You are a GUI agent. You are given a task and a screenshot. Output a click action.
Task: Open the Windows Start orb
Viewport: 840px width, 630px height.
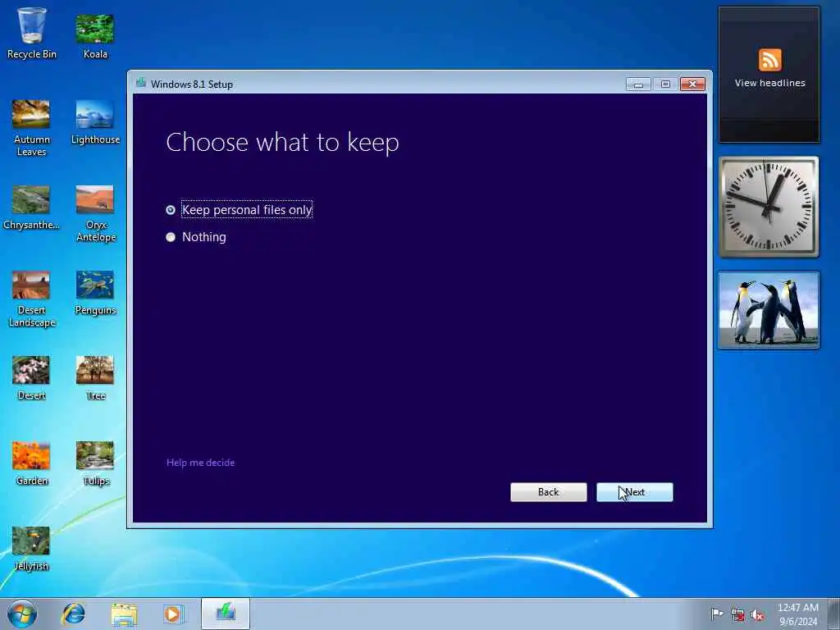pyautogui.click(x=22, y=614)
